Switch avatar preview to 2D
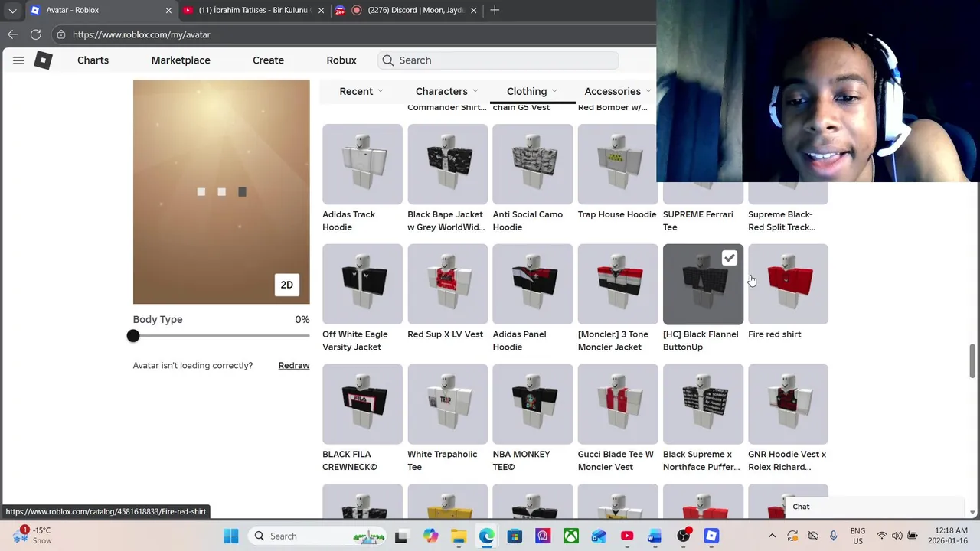The image size is (980, 551). [x=286, y=285]
